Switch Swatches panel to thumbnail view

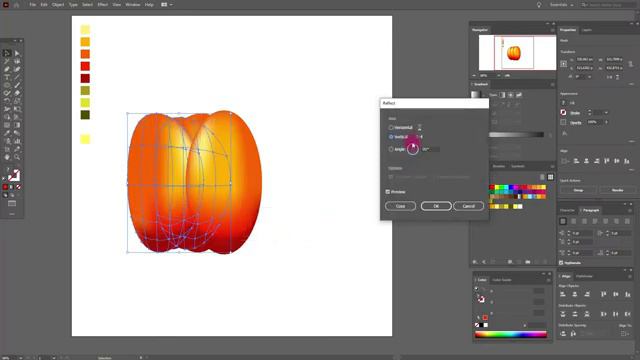click(x=550, y=177)
